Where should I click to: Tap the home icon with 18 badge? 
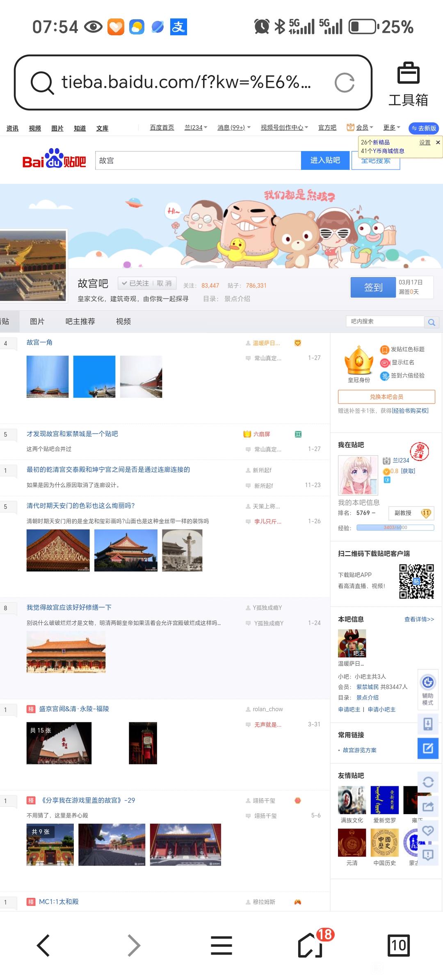311,946
